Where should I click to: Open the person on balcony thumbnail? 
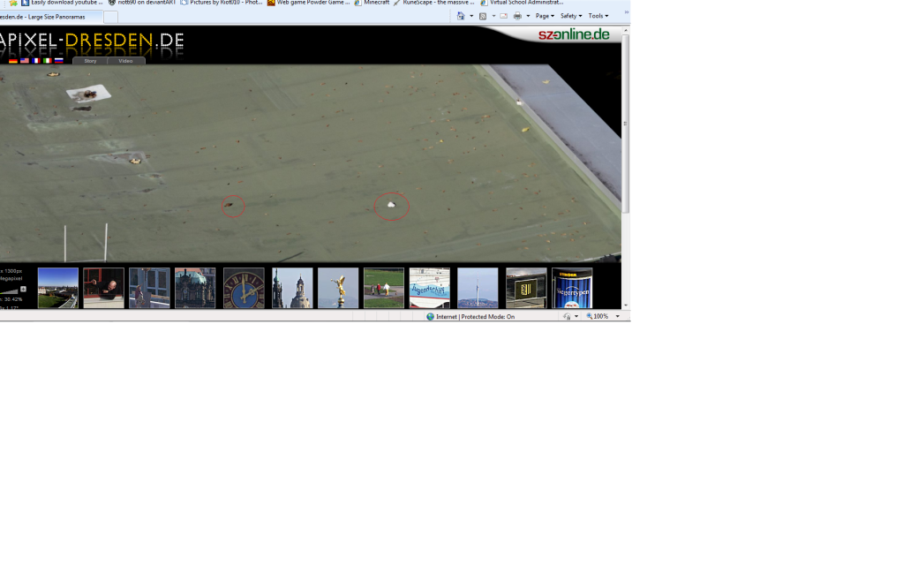point(150,288)
